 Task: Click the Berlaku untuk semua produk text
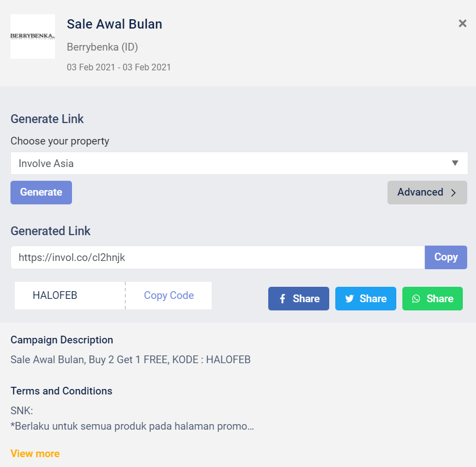132,426
